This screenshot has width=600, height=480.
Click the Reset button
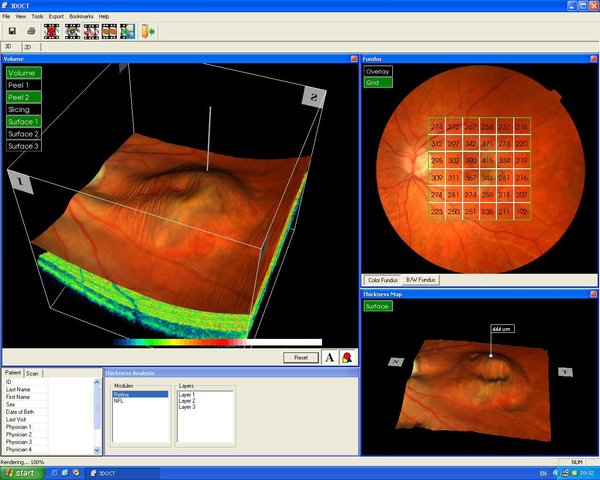[x=301, y=358]
